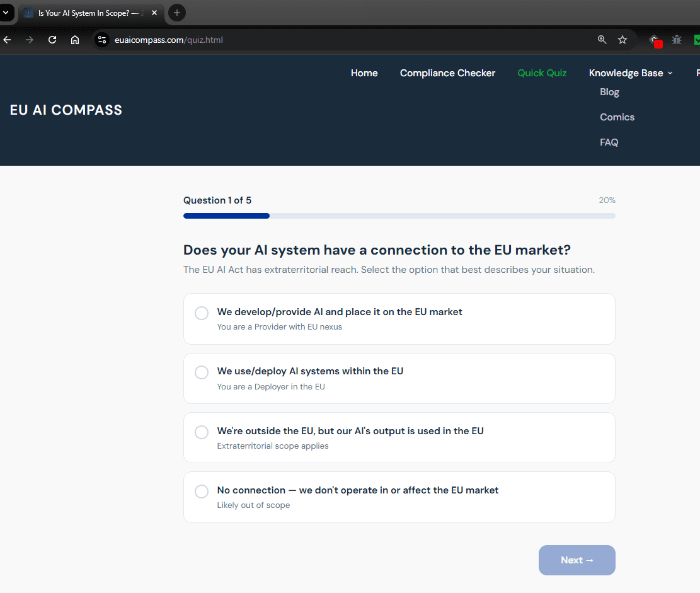Open the bug-shaped debugger extension icon
Image resolution: width=700 pixels, height=593 pixels.
(677, 39)
